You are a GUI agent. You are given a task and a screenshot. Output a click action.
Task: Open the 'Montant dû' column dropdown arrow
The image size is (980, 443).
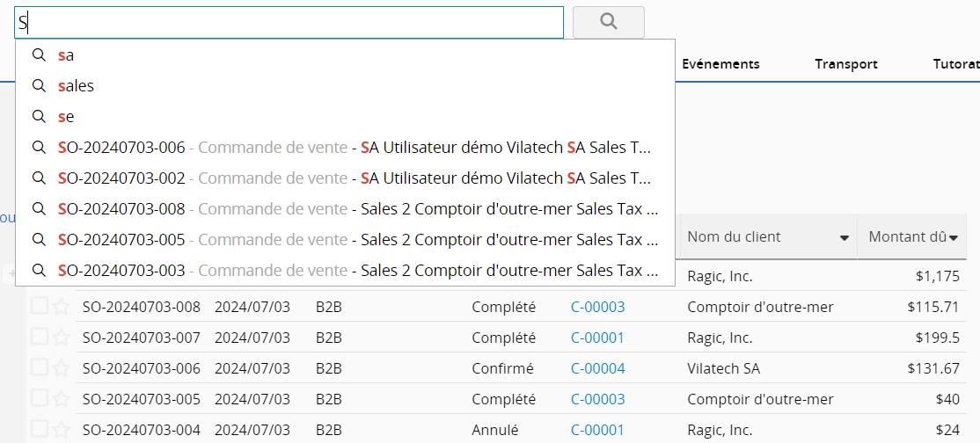click(x=954, y=238)
